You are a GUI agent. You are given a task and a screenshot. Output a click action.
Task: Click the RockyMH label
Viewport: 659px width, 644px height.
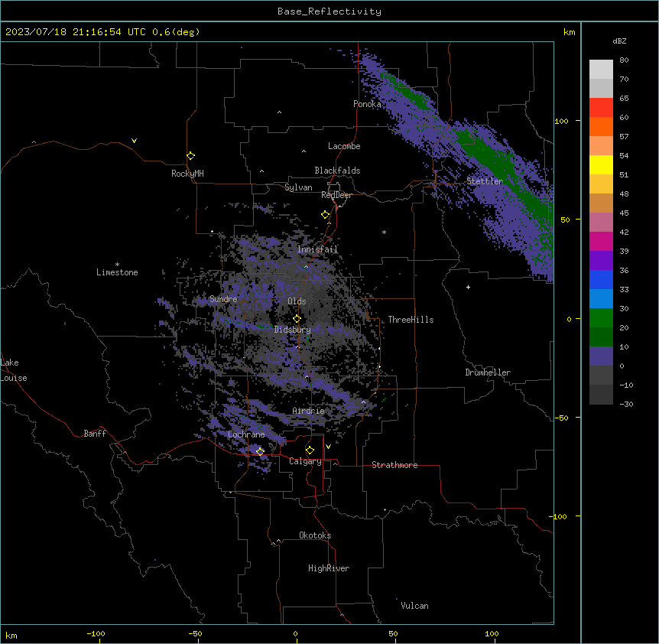tap(187, 174)
